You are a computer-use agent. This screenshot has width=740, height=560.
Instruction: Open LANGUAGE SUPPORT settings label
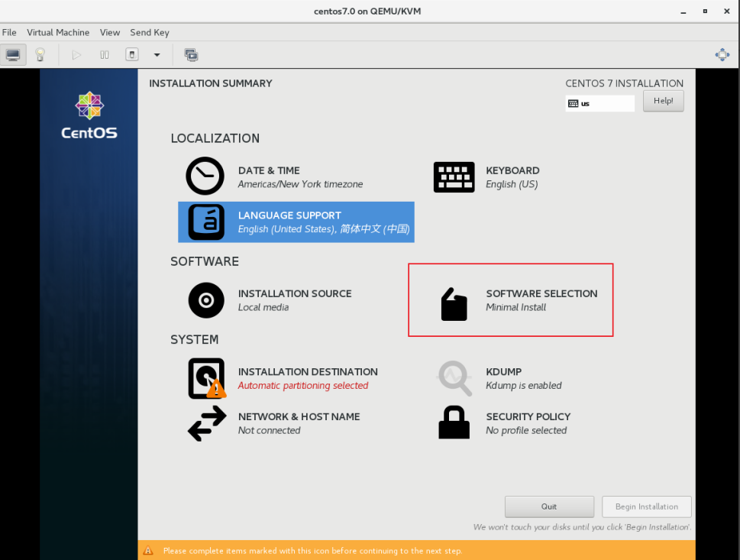(289, 215)
